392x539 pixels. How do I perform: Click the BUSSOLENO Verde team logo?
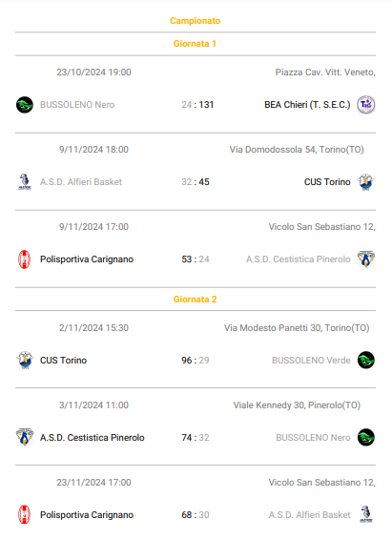point(366,360)
